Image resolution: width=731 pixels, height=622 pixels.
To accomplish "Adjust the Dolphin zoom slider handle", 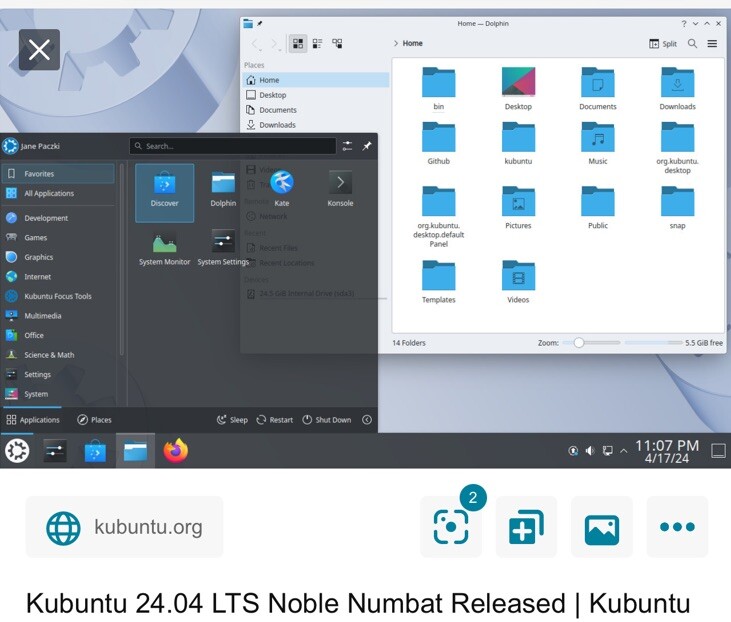I will (579, 343).
